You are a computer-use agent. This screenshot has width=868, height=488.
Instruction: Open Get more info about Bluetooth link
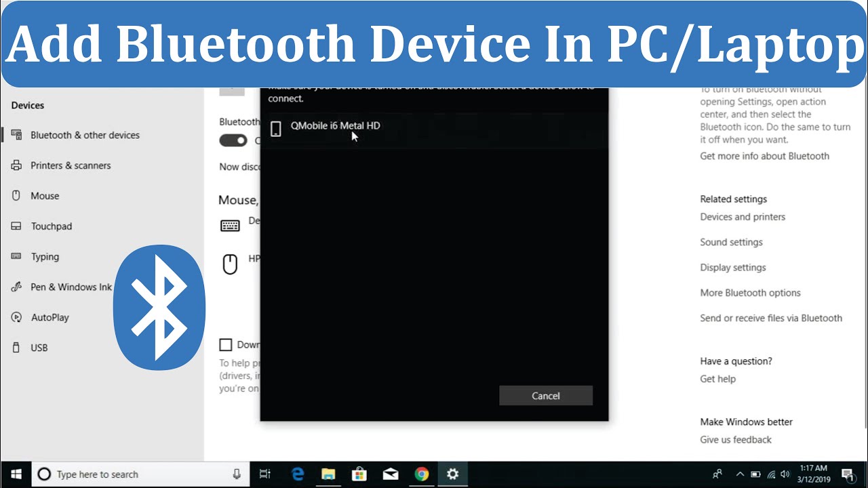pos(764,156)
